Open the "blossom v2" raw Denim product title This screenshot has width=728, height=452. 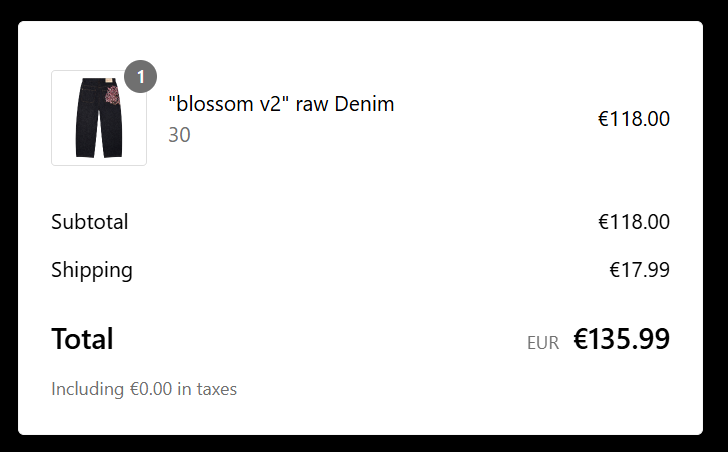pos(281,104)
